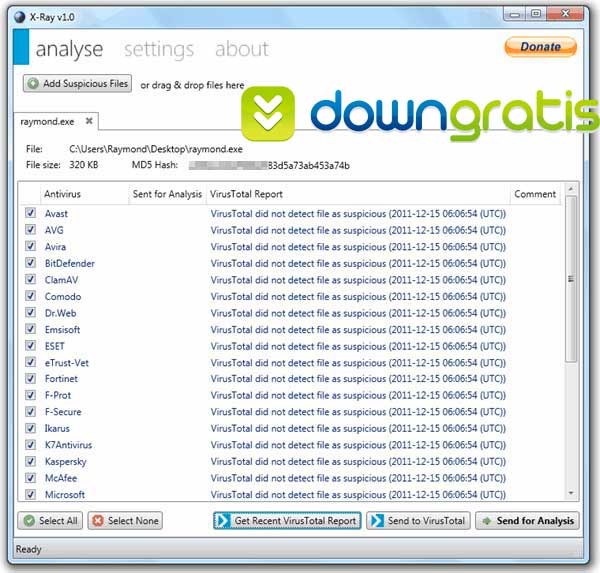Click the green check icon on Select All
Screen dimensions: 600x573
tap(29, 521)
